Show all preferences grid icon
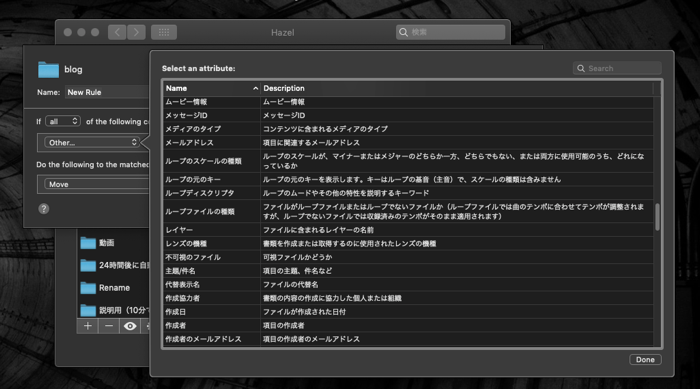The image size is (700, 389). (x=164, y=32)
